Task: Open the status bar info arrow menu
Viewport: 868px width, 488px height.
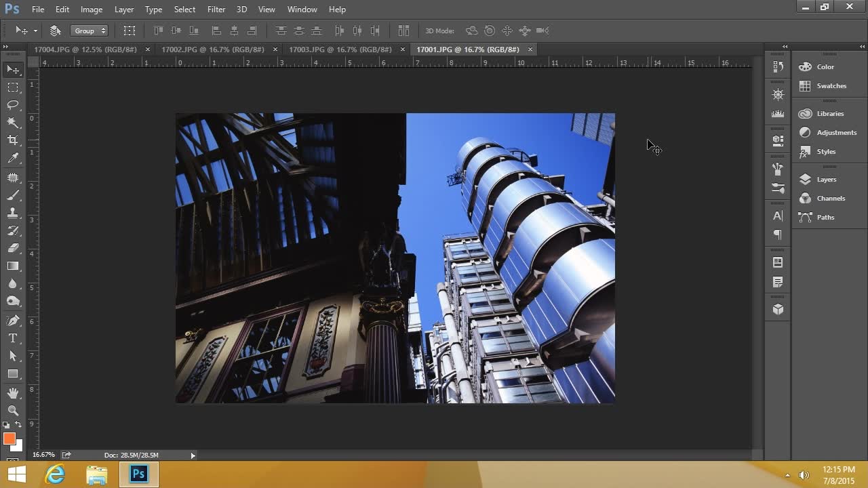Action: (x=193, y=455)
